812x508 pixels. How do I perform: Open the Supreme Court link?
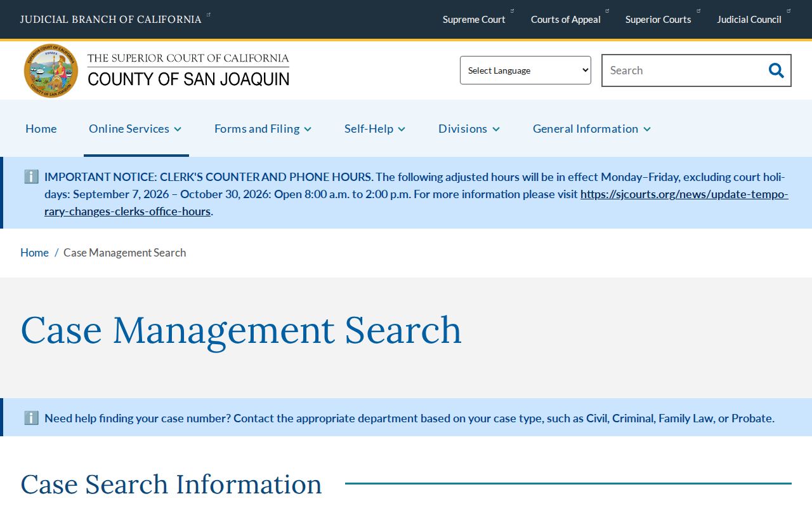(474, 19)
